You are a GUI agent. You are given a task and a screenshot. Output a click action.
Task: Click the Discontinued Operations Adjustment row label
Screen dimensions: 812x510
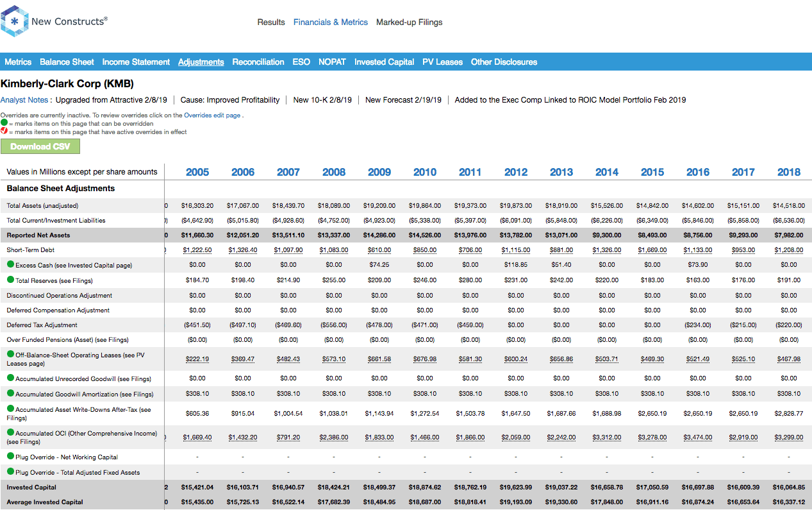point(60,296)
